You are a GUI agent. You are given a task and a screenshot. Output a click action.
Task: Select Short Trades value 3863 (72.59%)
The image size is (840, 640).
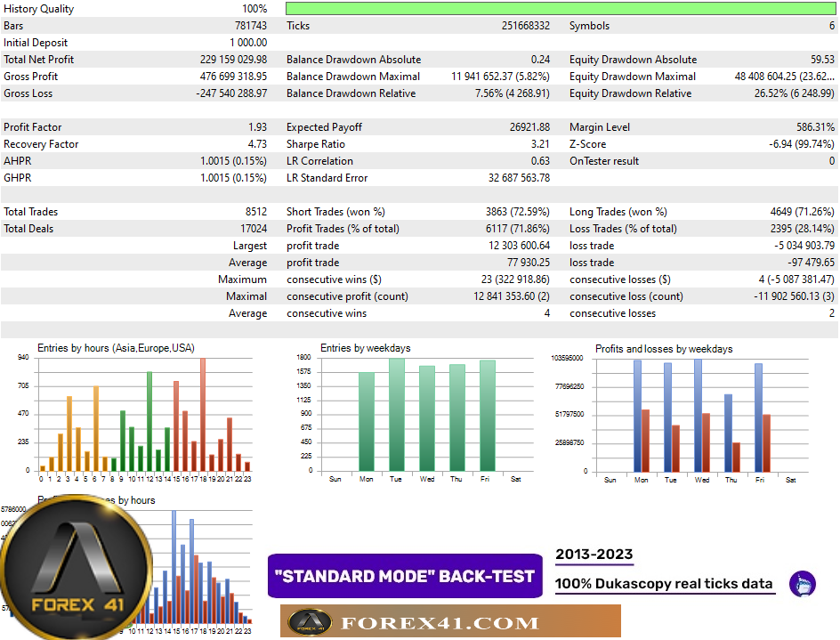(518, 212)
